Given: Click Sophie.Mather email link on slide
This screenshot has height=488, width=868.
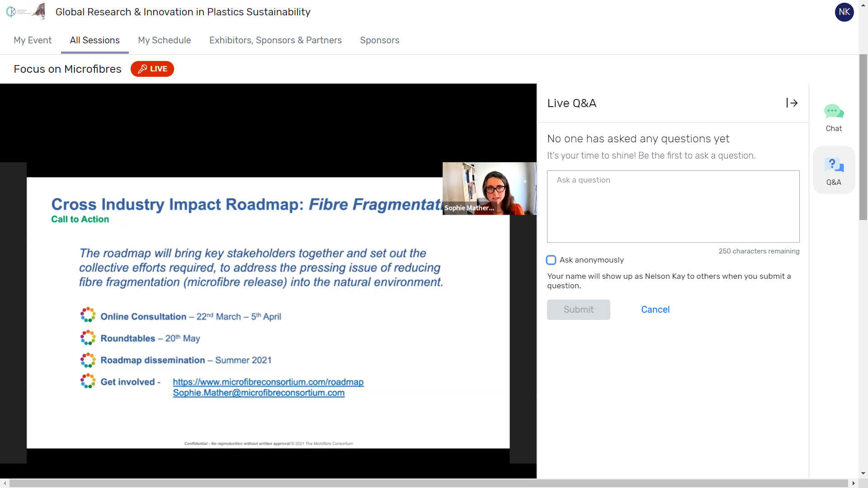Looking at the screenshot, I should (259, 393).
